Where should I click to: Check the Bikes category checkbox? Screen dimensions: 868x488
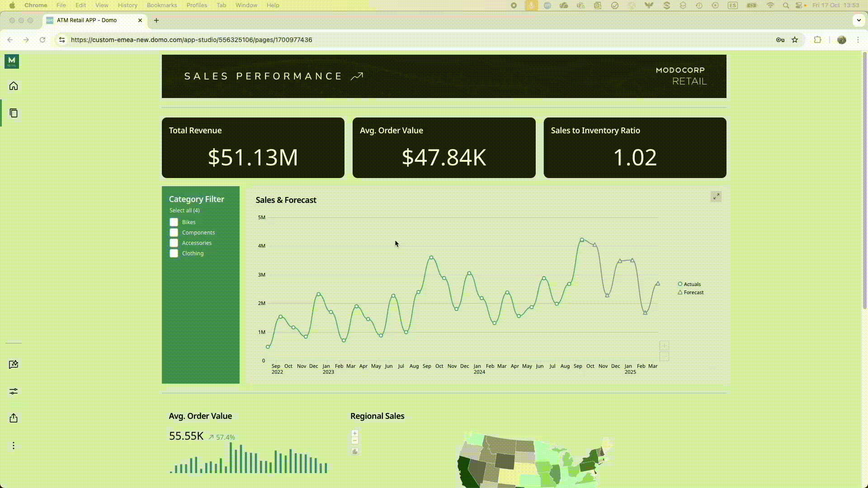pyautogui.click(x=174, y=222)
